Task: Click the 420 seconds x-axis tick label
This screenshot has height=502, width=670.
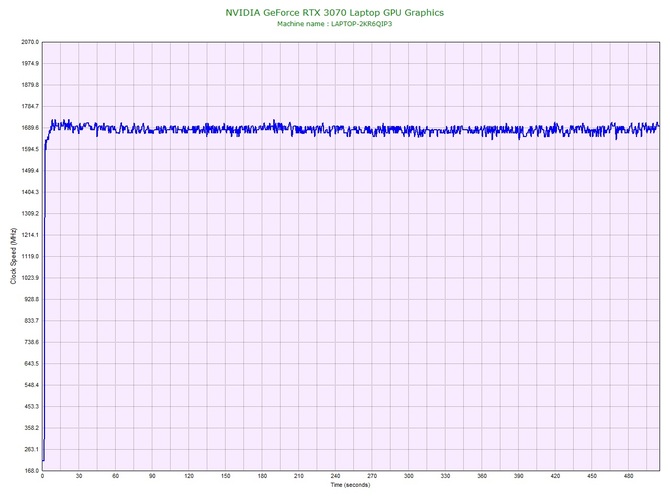Action: click(555, 476)
